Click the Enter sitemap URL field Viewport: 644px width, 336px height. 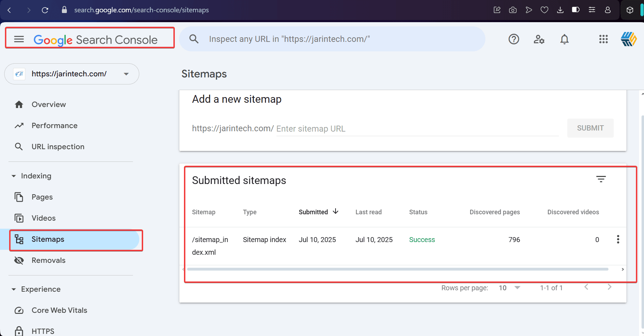pyautogui.click(x=417, y=129)
